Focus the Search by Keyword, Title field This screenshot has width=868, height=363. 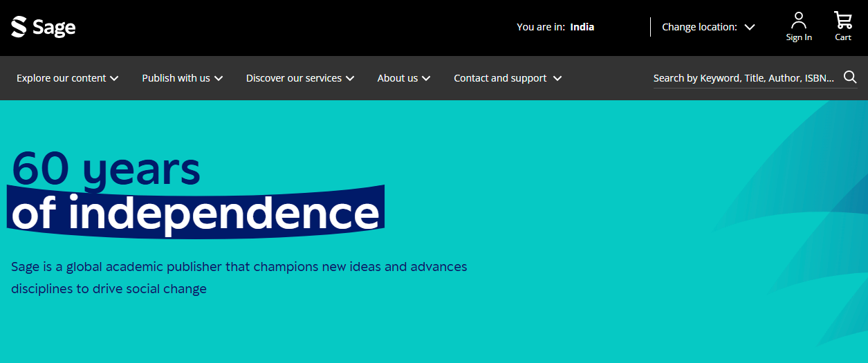pos(744,78)
